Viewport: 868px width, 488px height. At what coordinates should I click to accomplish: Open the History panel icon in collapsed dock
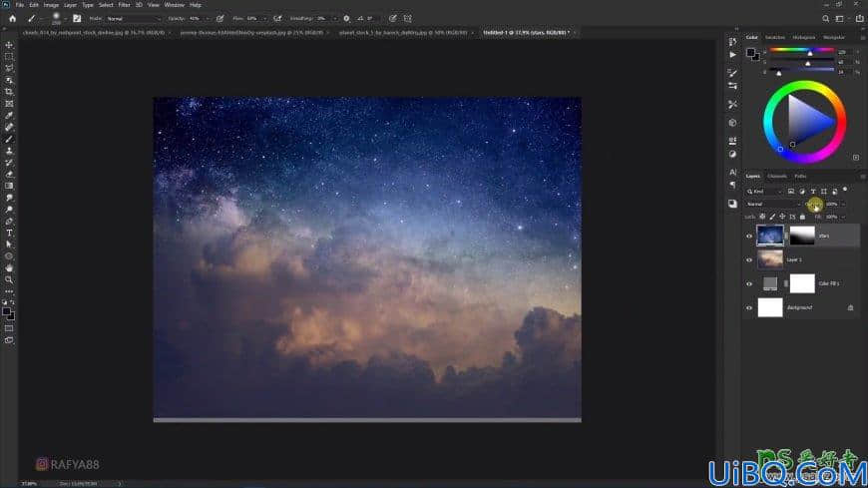pyautogui.click(x=732, y=42)
